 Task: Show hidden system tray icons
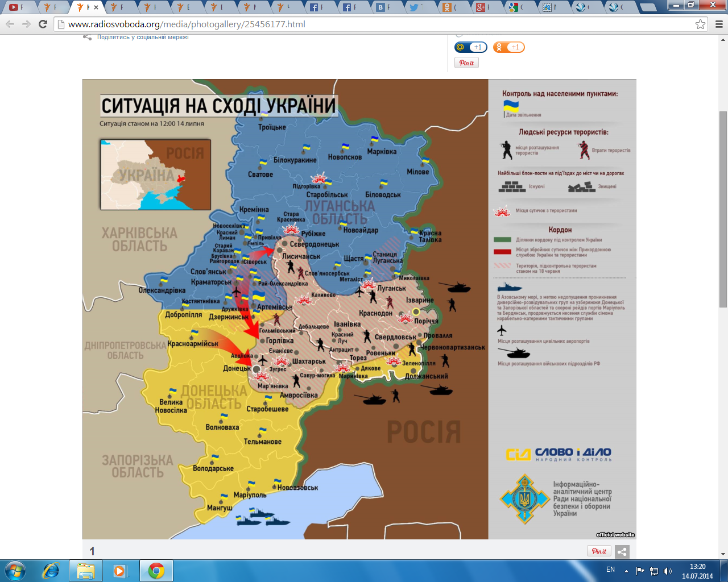point(626,571)
